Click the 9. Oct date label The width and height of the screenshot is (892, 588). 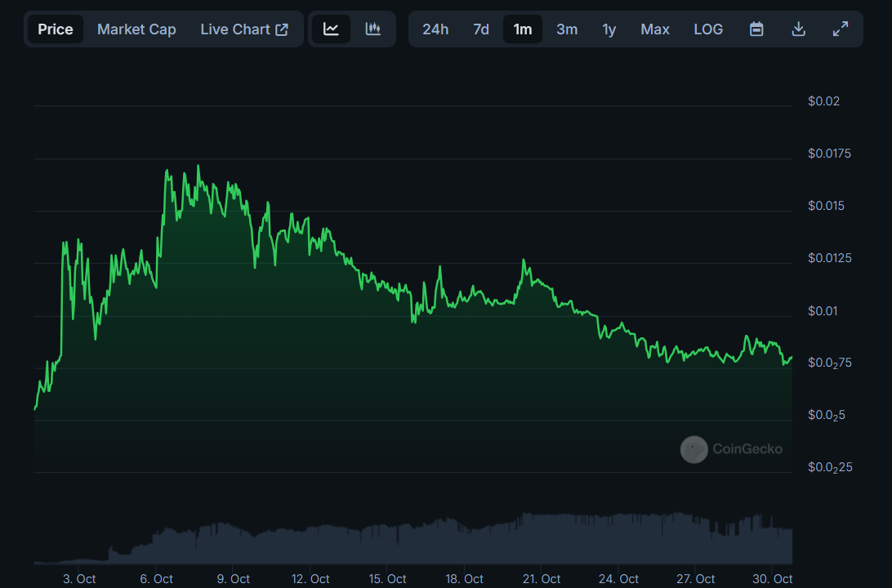(x=234, y=579)
